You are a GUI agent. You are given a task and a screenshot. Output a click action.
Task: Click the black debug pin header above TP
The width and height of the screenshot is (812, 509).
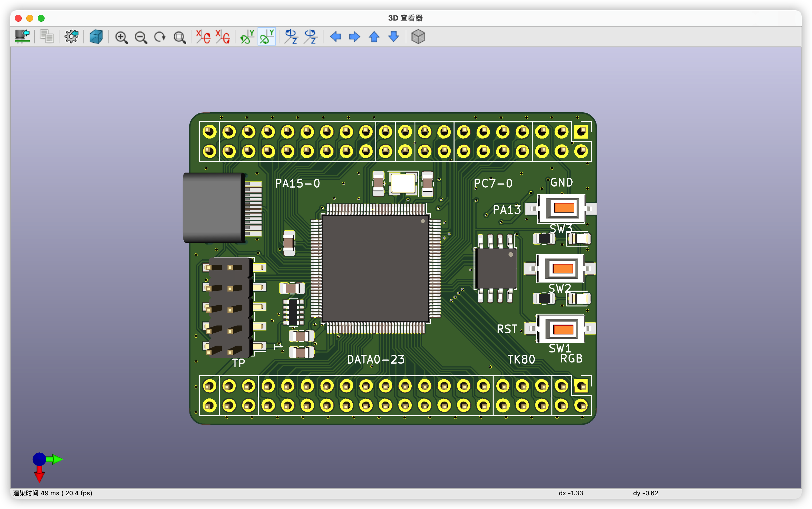tap(230, 307)
